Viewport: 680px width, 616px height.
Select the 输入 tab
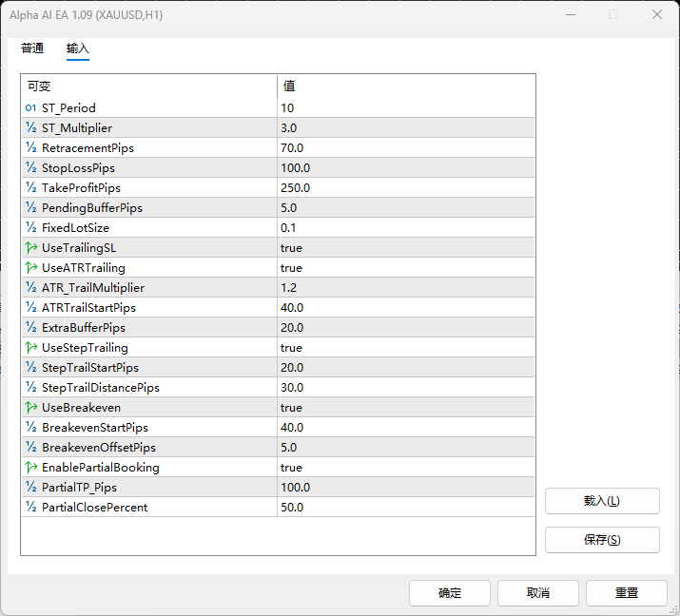click(78, 48)
